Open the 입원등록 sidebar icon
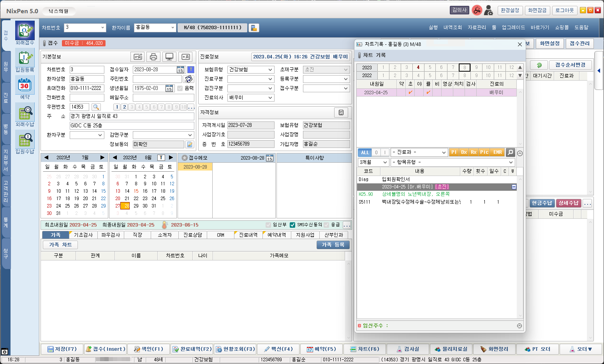This screenshot has width=604, height=364. 25,58
